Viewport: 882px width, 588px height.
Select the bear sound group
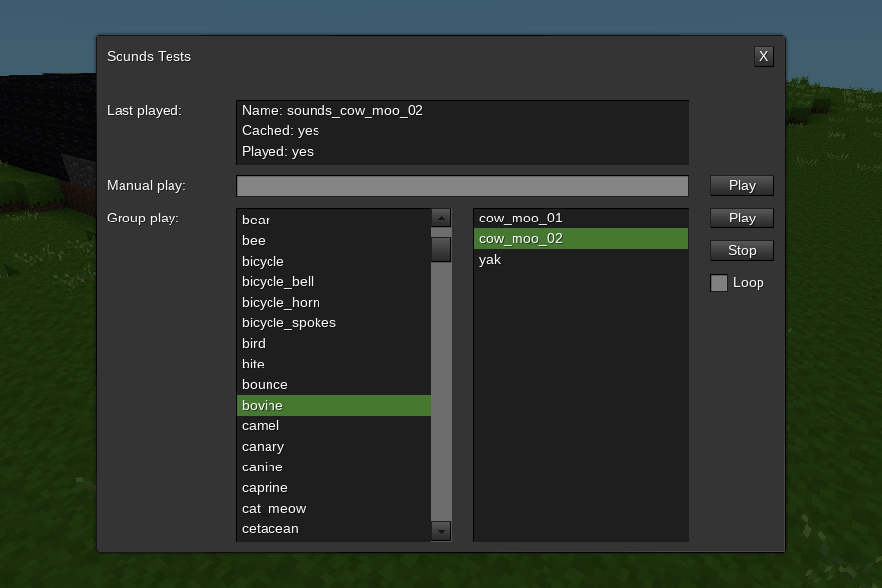click(334, 220)
